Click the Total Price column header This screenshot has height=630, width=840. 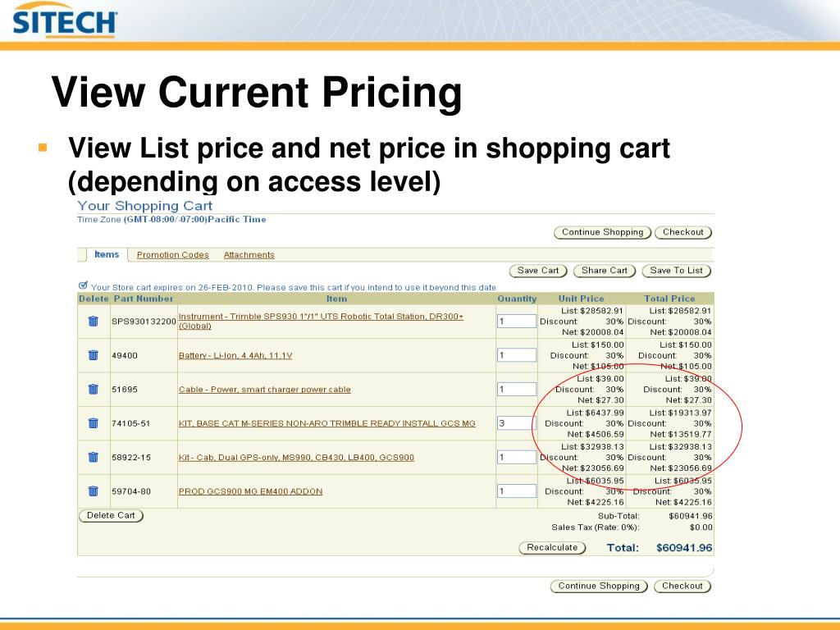click(x=669, y=299)
